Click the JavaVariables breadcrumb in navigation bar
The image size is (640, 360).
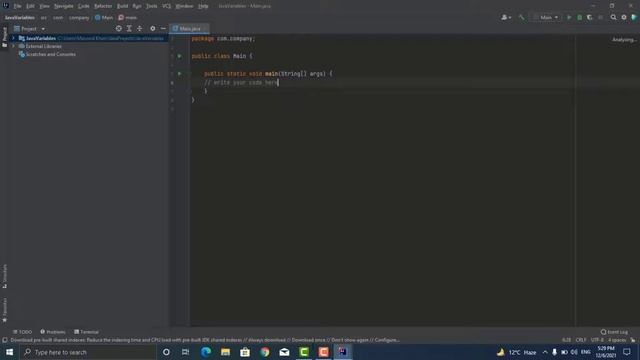[x=20, y=18]
